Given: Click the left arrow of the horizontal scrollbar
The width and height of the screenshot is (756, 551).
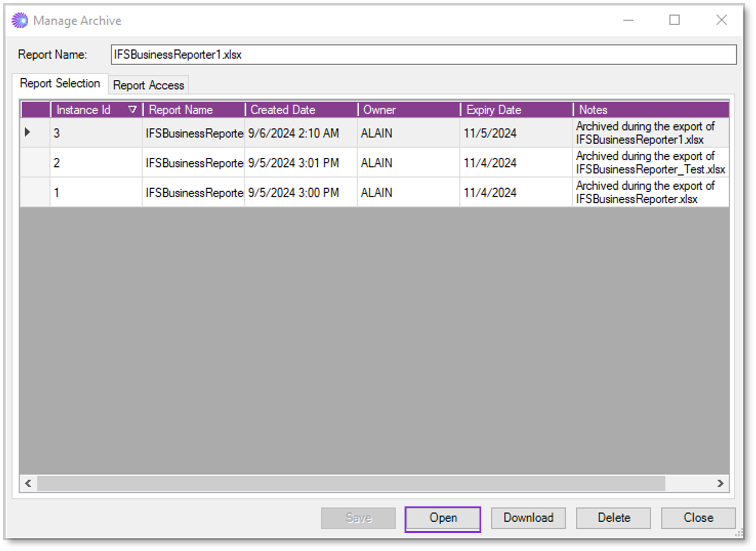Looking at the screenshot, I should pyautogui.click(x=29, y=483).
